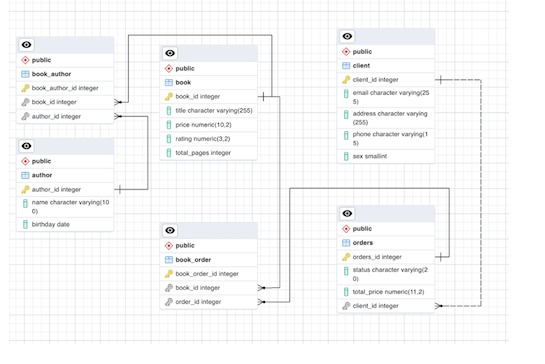Click the 'birthday date' column row
545x364 pixels.
[65, 224]
